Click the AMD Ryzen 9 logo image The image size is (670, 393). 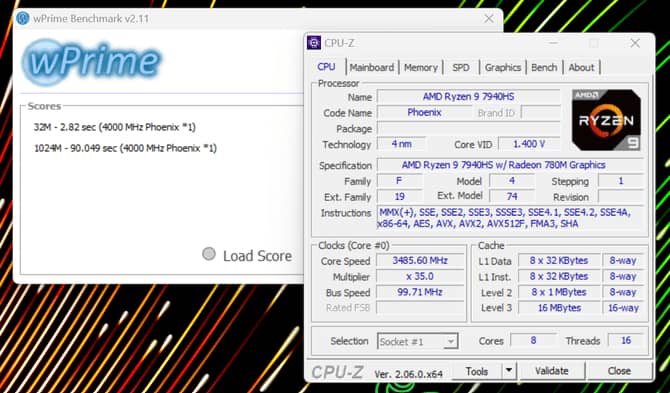(606, 120)
